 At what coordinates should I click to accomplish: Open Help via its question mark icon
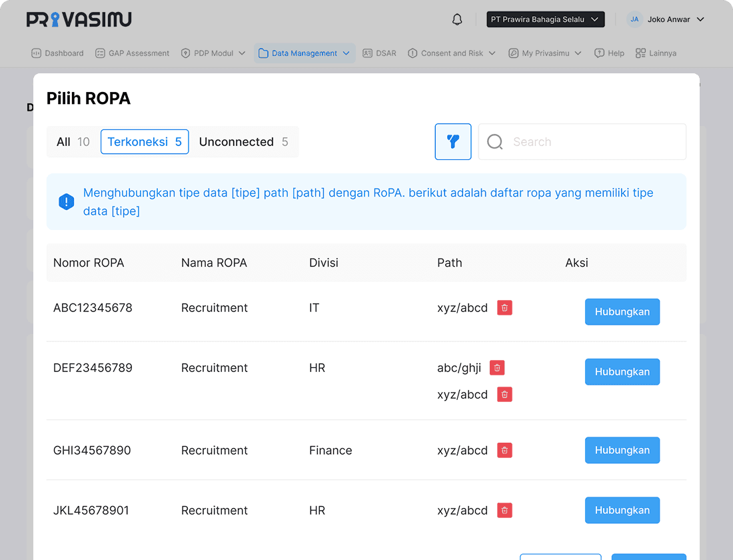(x=598, y=53)
